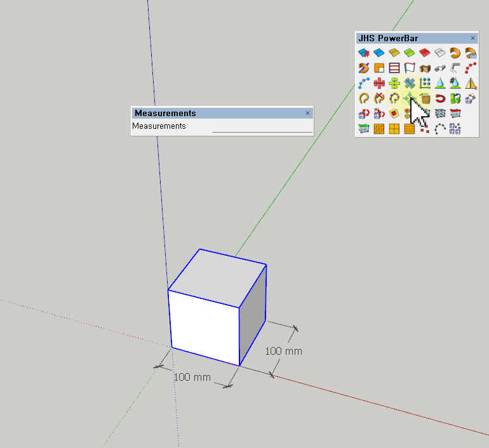Click the right-side 100 mm dimension label

pos(283,352)
